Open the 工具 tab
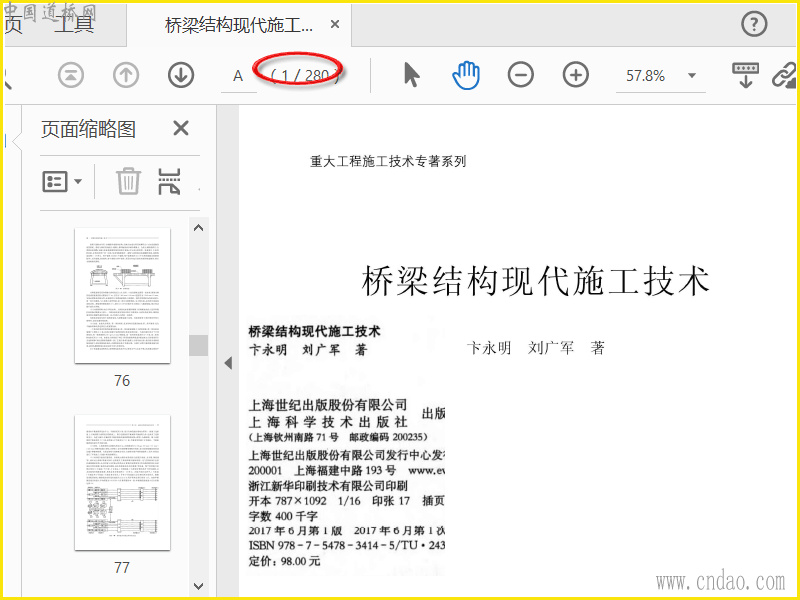The height and width of the screenshot is (600, 800). click(x=74, y=24)
